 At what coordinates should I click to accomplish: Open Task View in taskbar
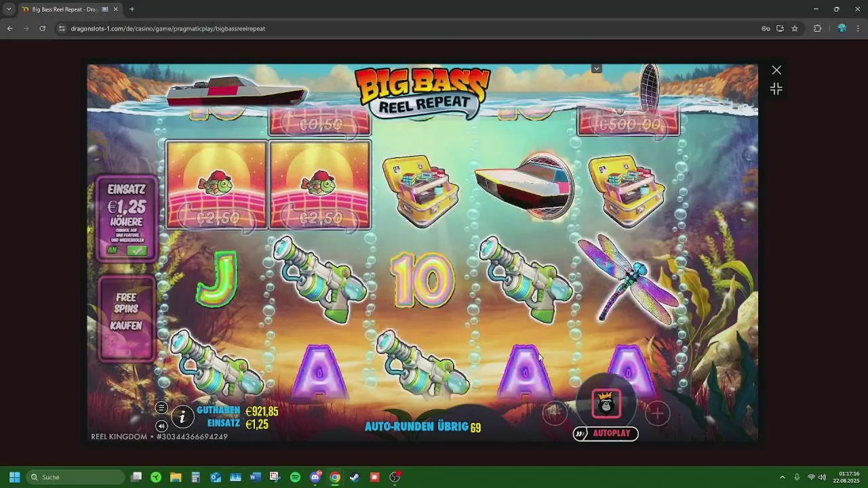click(x=136, y=477)
